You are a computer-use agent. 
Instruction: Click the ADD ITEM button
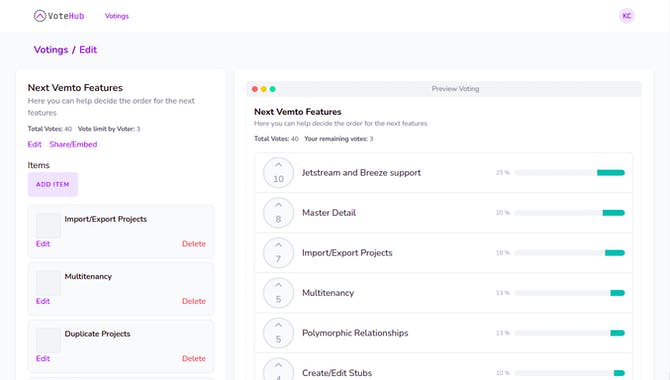click(x=53, y=184)
